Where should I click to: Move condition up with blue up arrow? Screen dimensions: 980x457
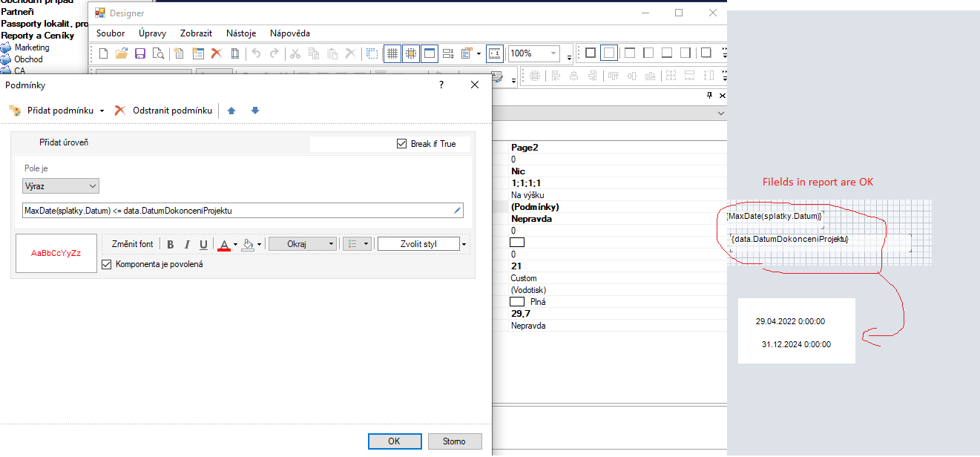pyautogui.click(x=231, y=111)
